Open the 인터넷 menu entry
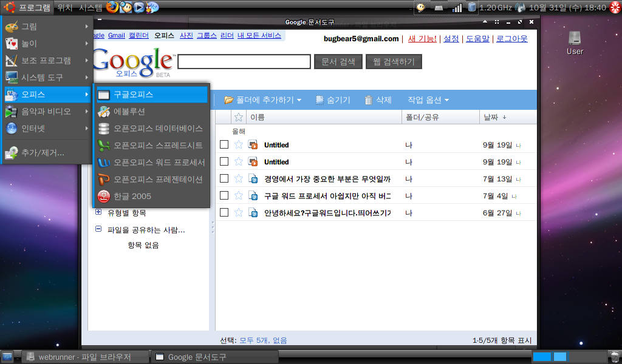This screenshot has width=622, height=364. pos(47,129)
